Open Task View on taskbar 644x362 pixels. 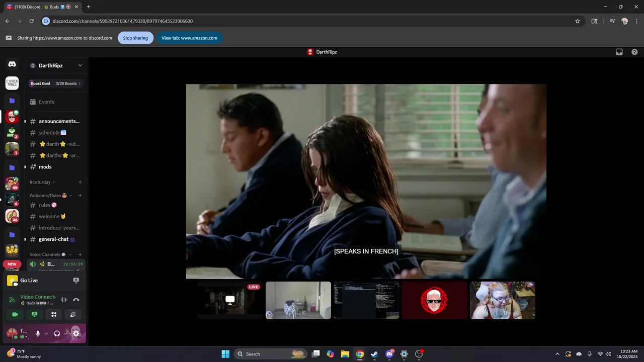pos(315,354)
